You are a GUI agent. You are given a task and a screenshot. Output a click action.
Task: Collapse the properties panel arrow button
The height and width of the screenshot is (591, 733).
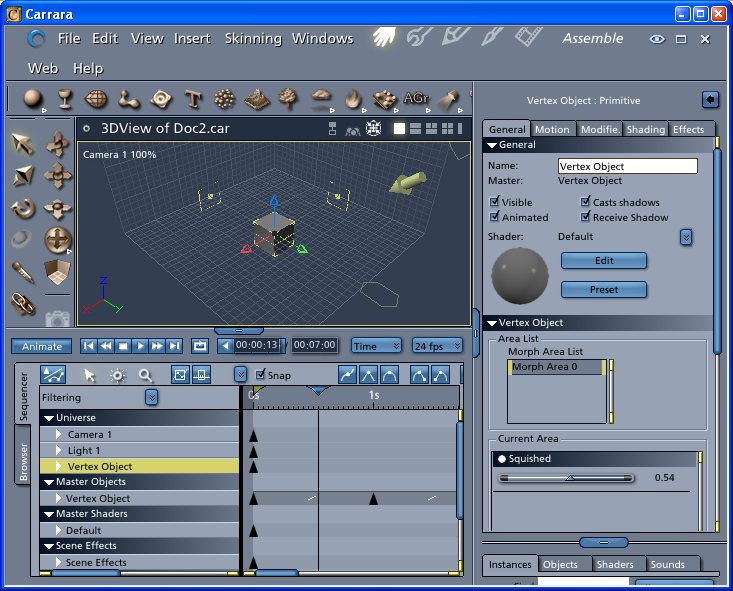click(710, 100)
